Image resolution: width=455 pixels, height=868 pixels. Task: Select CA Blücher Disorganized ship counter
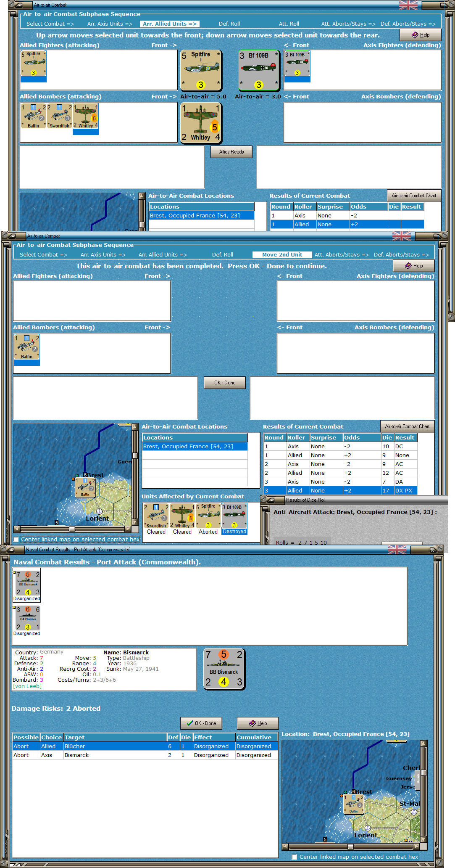(x=28, y=618)
